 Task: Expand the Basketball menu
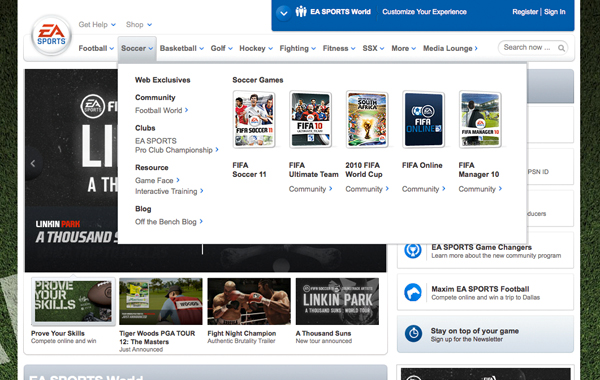coord(182,48)
